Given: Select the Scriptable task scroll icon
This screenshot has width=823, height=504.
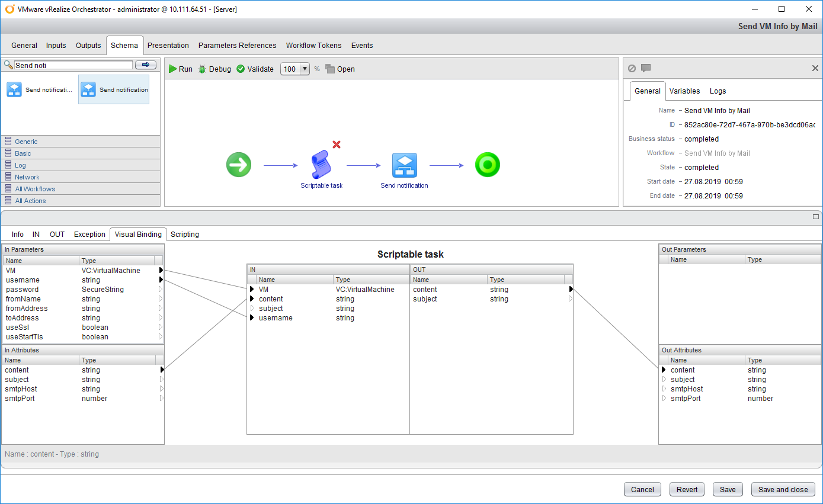Looking at the screenshot, I should (321, 165).
